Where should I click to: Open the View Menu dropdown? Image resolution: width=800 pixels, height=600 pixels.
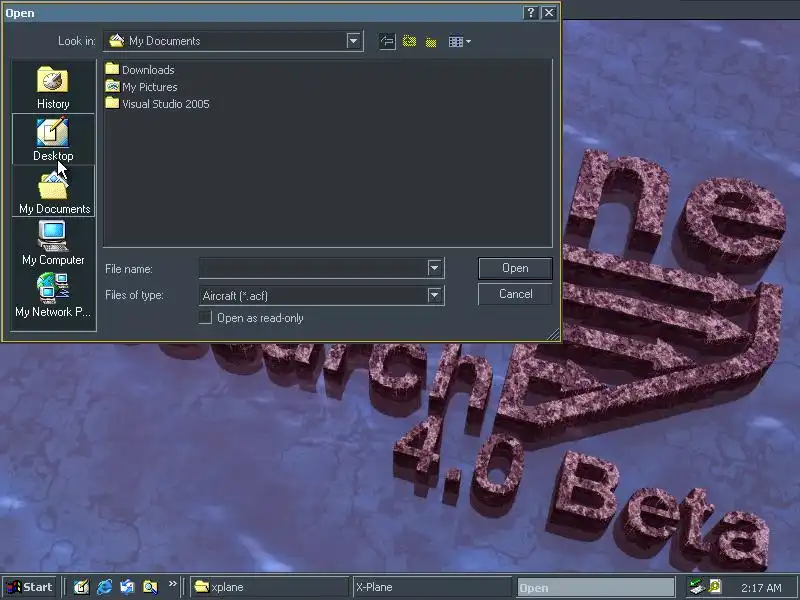[459, 41]
